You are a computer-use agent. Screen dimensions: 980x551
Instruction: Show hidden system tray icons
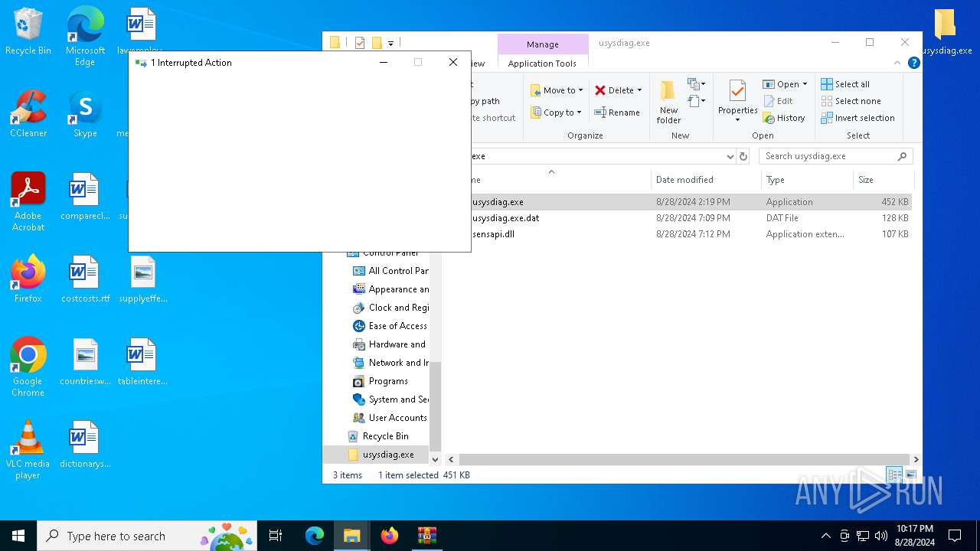tap(825, 536)
